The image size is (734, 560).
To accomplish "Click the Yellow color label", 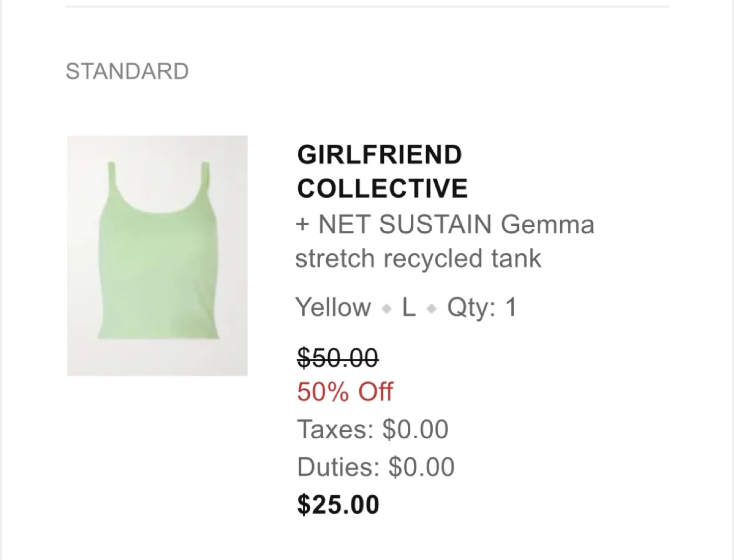I will [333, 308].
